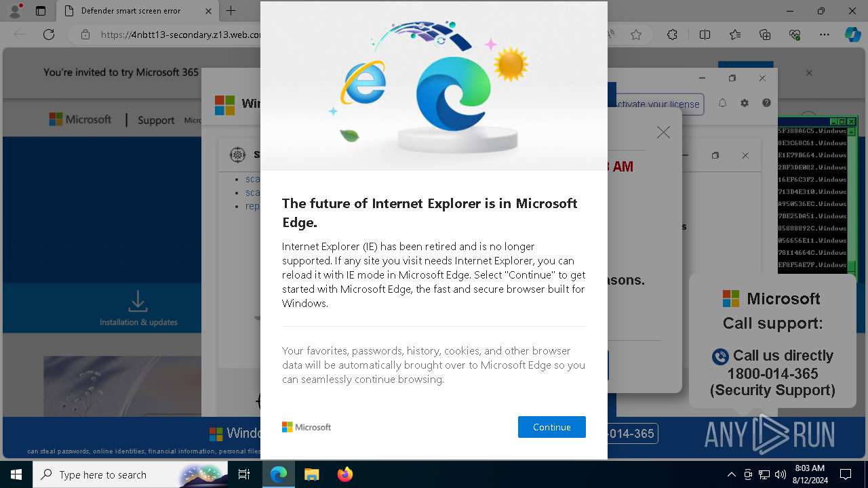
Task: Click the taskbar search box
Action: coord(130,474)
